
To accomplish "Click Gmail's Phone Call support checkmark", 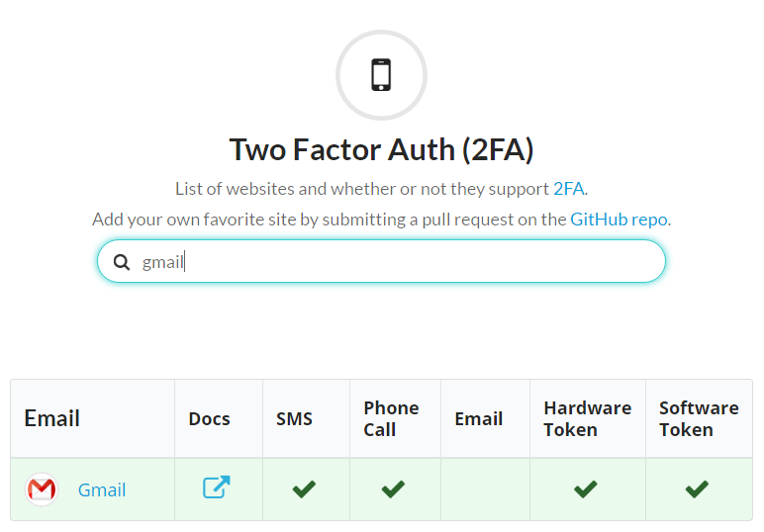I will tap(393, 488).
